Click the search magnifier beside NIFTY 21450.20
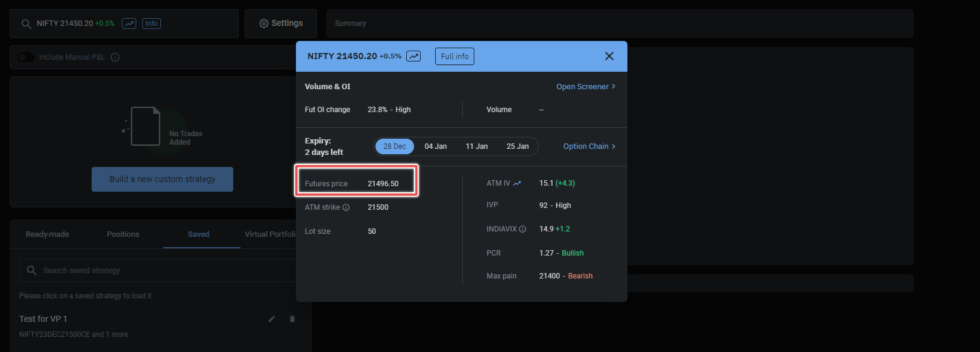This screenshot has height=352, width=980. 26,24
